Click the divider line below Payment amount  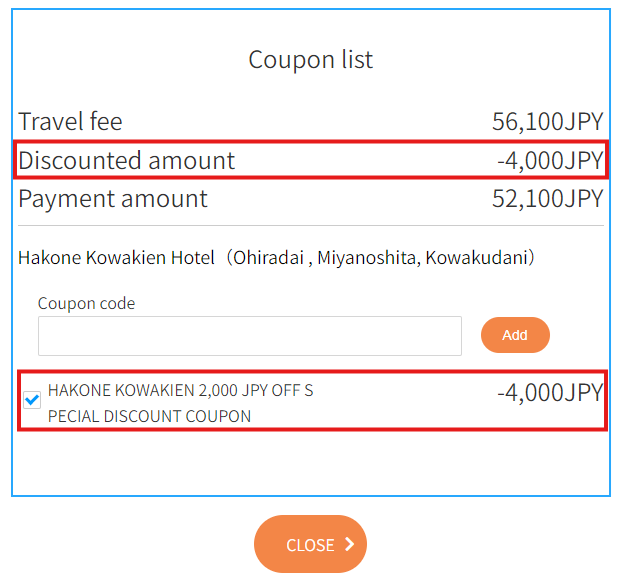[x=310, y=226]
